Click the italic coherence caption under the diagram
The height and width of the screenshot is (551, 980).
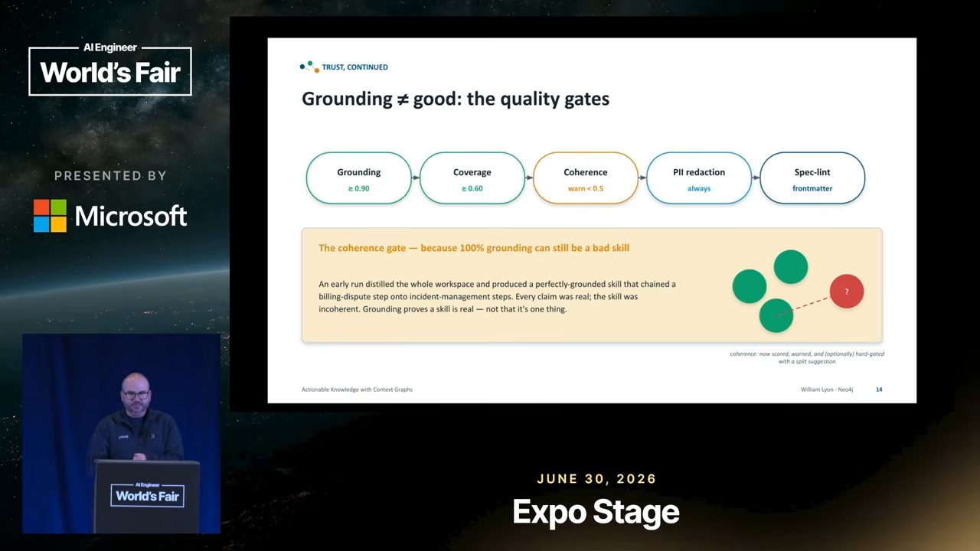pyautogui.click(x=806, y=357)
